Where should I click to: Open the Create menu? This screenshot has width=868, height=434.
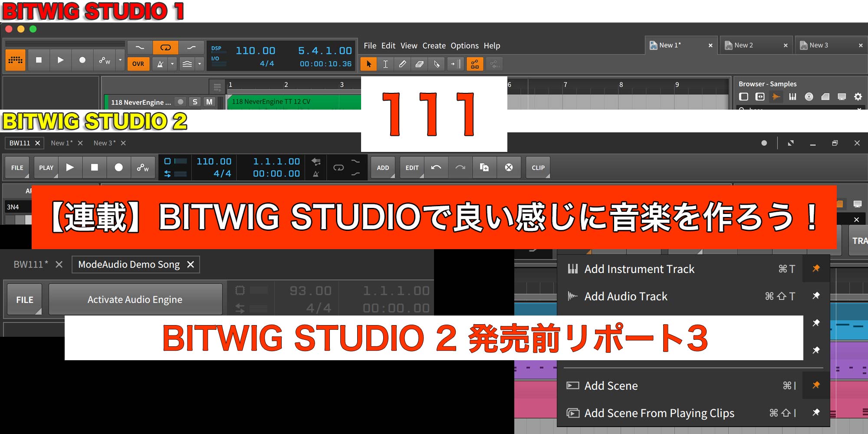click(x=434, y=46)
